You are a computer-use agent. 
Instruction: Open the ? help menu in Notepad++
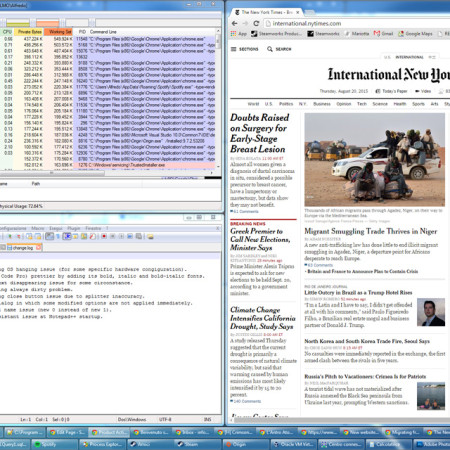coord(107,228)
